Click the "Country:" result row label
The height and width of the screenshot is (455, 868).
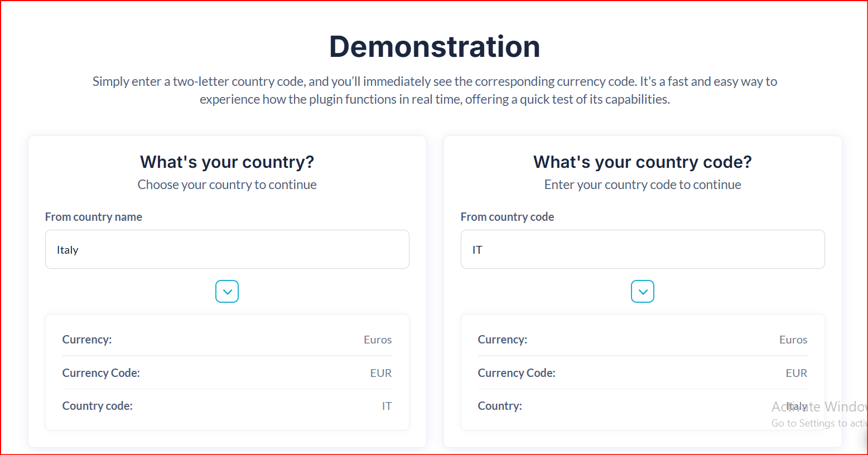click(500, 406)
